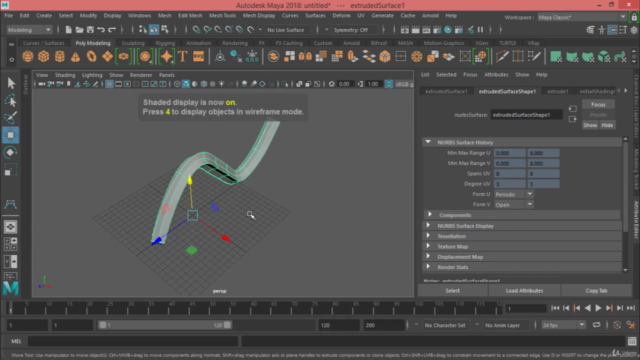This screenshot has height=360, width=640.
Task: Open the 24 fps frame rate dropdown
Action: click(563, 325)
